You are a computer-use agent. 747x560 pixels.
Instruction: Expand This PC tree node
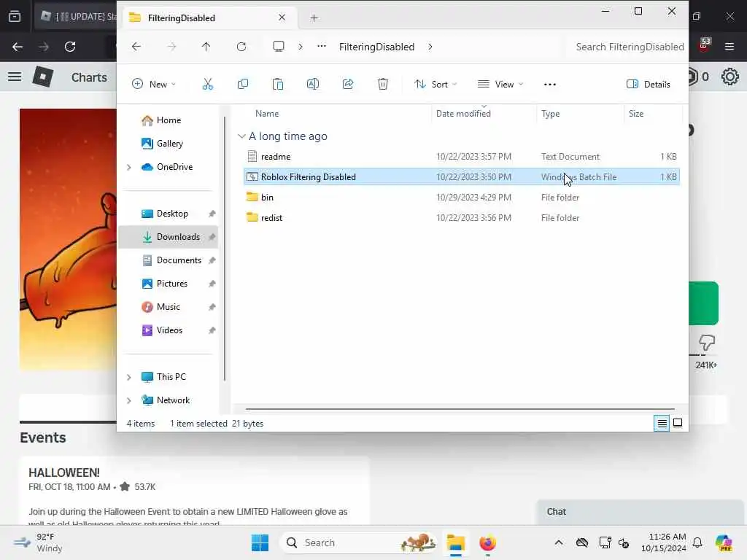[128, 377]
